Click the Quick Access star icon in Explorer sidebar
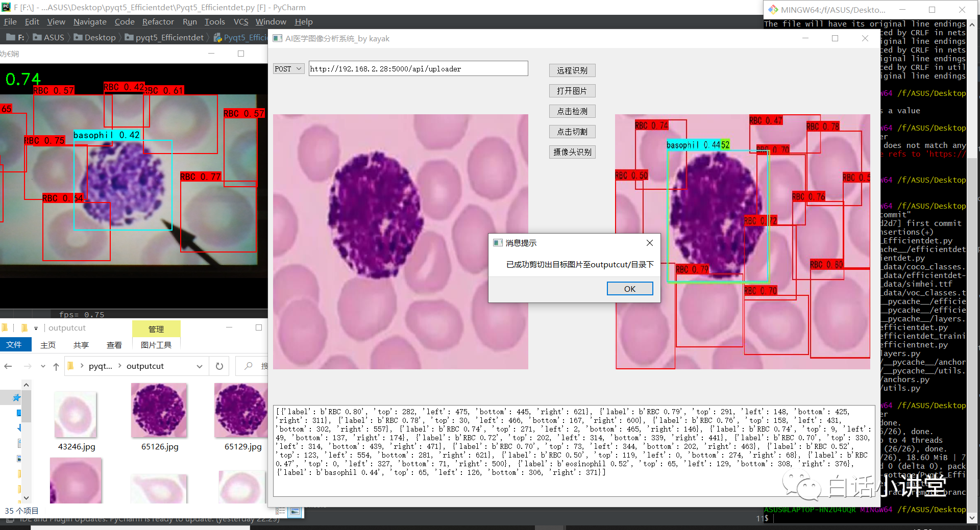Viewport: 980px width, 530px height. (x=17, y=397)
